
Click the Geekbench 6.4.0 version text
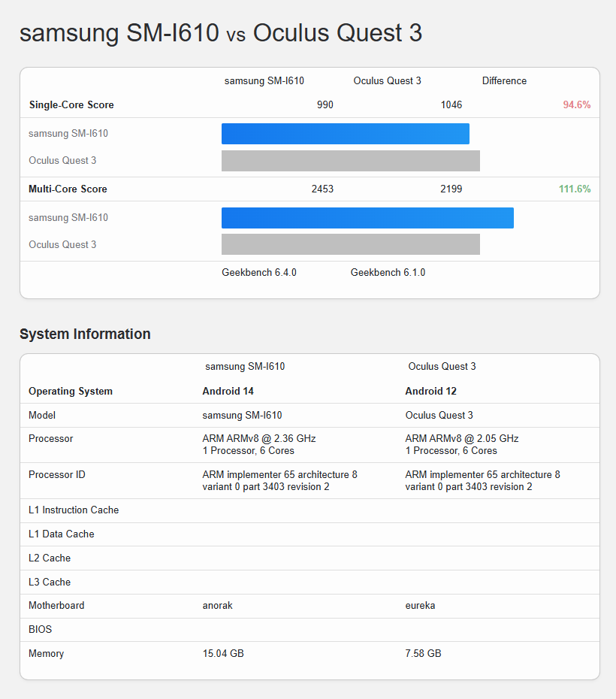click(x=259, y=272)
